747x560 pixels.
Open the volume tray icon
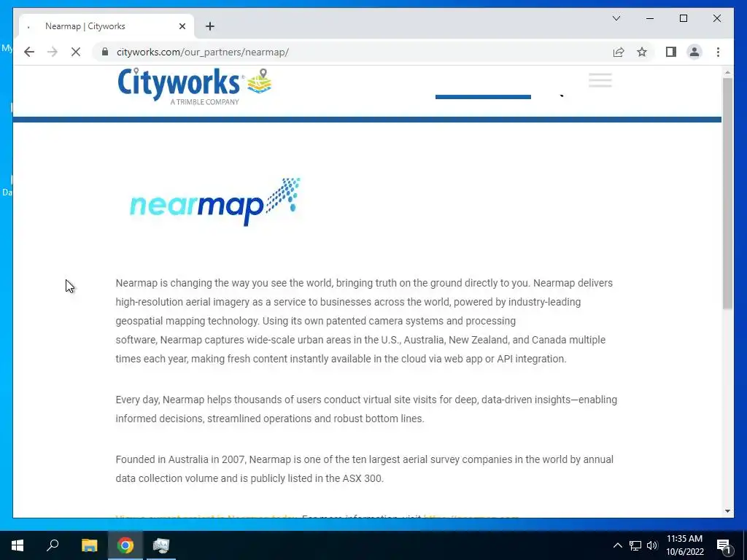(x=652, y=545)
